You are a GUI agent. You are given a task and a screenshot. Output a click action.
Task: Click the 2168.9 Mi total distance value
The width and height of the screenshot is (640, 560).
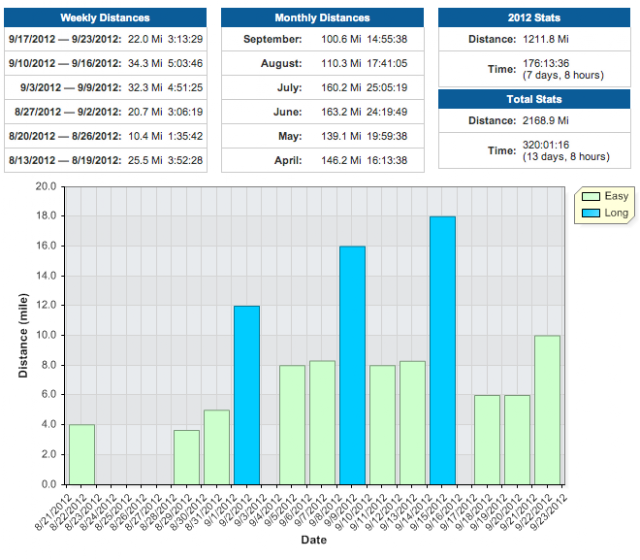pos(546,120)
